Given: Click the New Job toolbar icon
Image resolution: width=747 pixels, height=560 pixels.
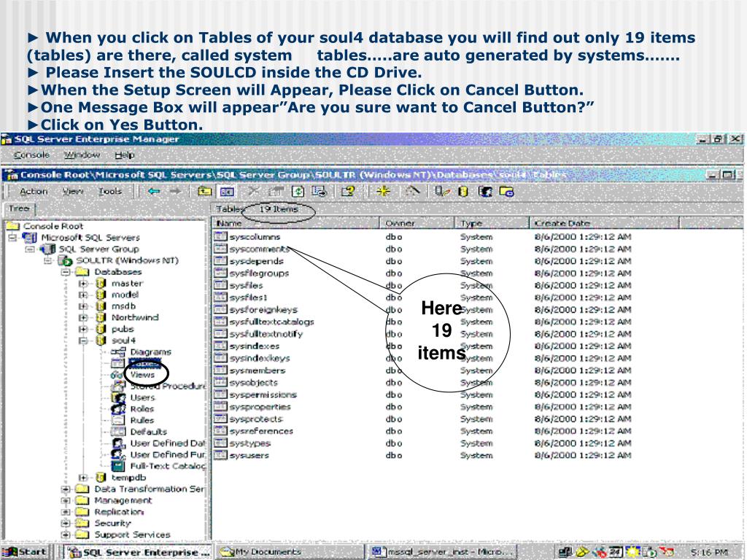Looking at the screenshot, I should click(x=506, y=192).
